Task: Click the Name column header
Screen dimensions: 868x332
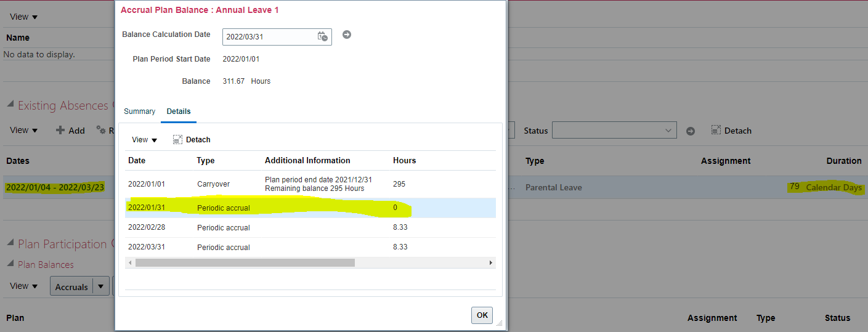Action: (x=18, y=38)
